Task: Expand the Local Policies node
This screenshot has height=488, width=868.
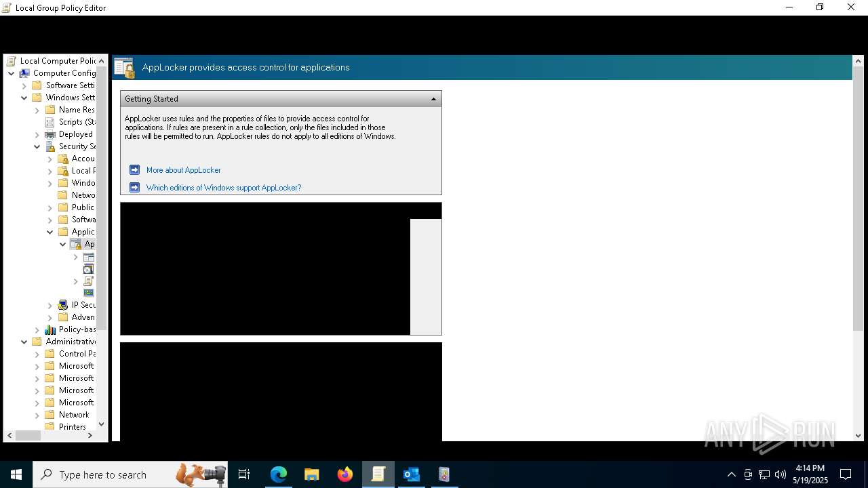Action: pyautogui.click(x=50, y=171)
